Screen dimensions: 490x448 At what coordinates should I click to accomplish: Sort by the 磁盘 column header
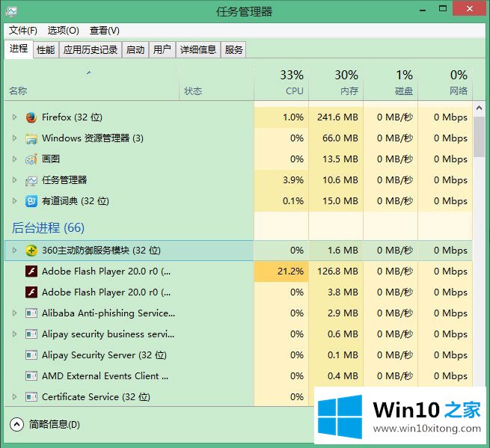pos(391,84)
